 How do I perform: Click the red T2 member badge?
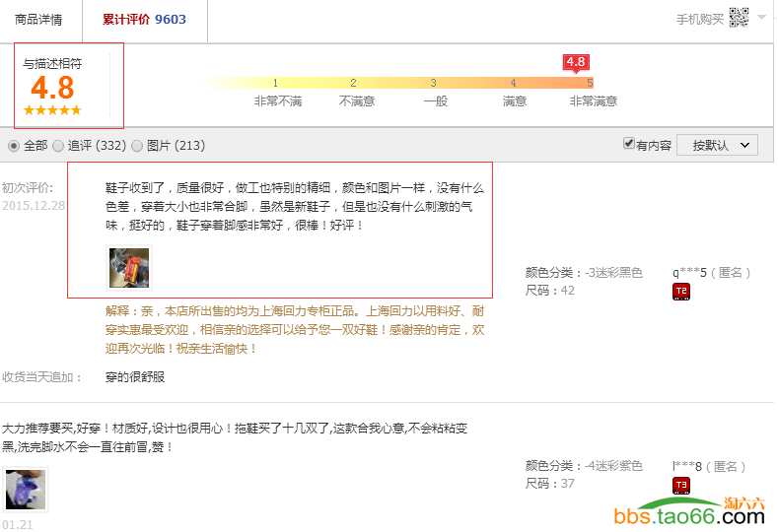click(680, 291)
